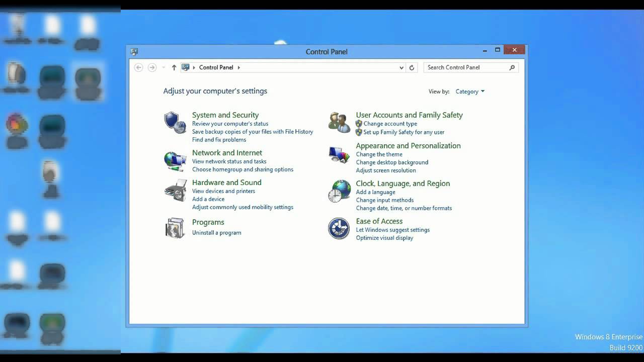Open the Clock, Language, and Region globe-clock icon
Screen dimensions: 644x362
[x=339, y=191]
